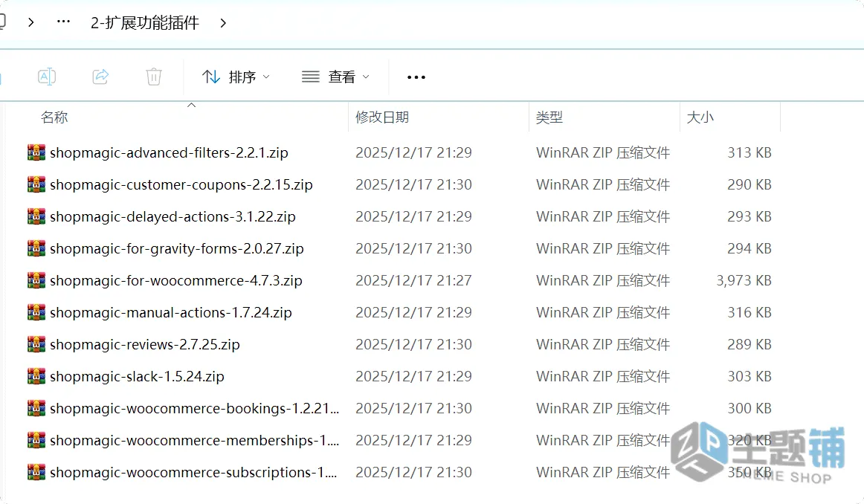Click WinRAR icon of woocommerce-bookings zip
Screen dimensions: 864x504
(36, 408)
